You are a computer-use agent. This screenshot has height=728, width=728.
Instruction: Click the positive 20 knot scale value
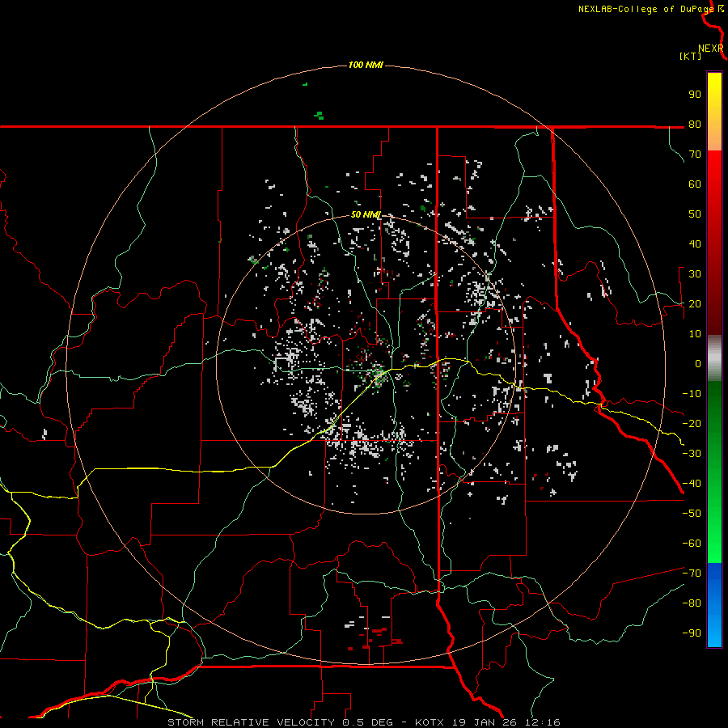point(695,303)
